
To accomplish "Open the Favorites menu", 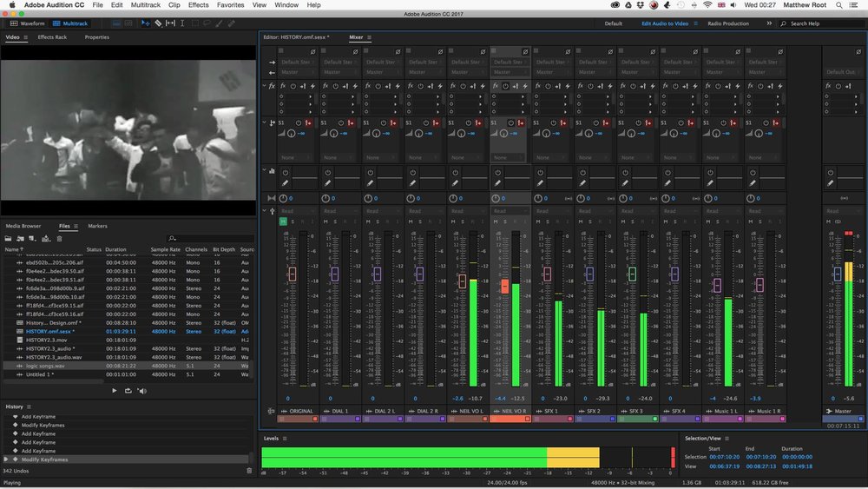I will click(230, 5).
